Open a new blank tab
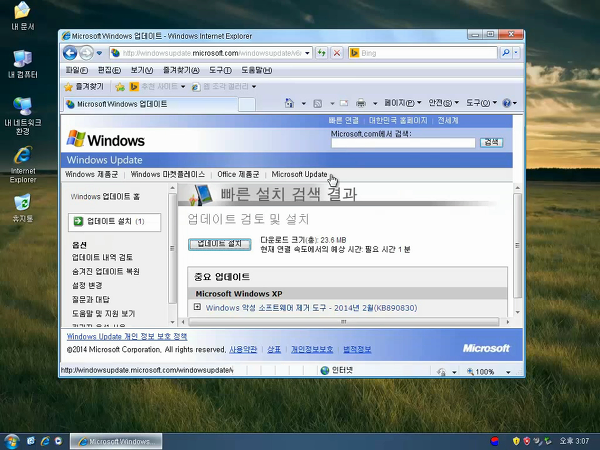The width and height of the screenshot is (600, 450). pos(247,104)
